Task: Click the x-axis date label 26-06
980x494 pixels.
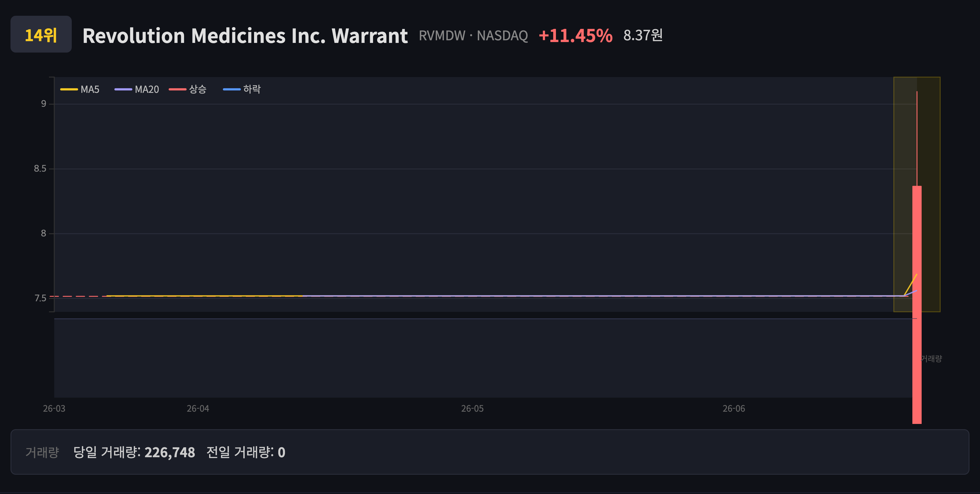Action: click(x=734, y=409)
